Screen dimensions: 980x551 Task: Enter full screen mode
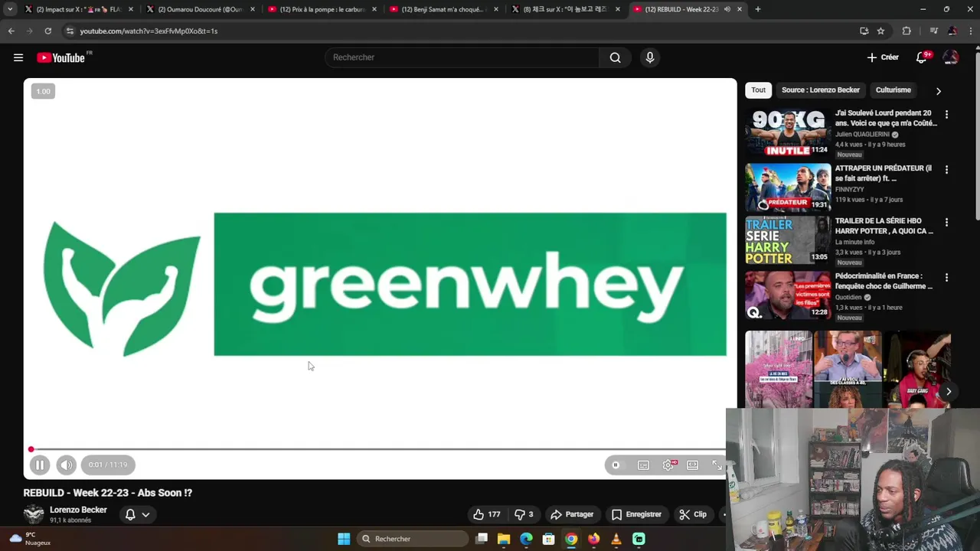click(x=717, y=465)
